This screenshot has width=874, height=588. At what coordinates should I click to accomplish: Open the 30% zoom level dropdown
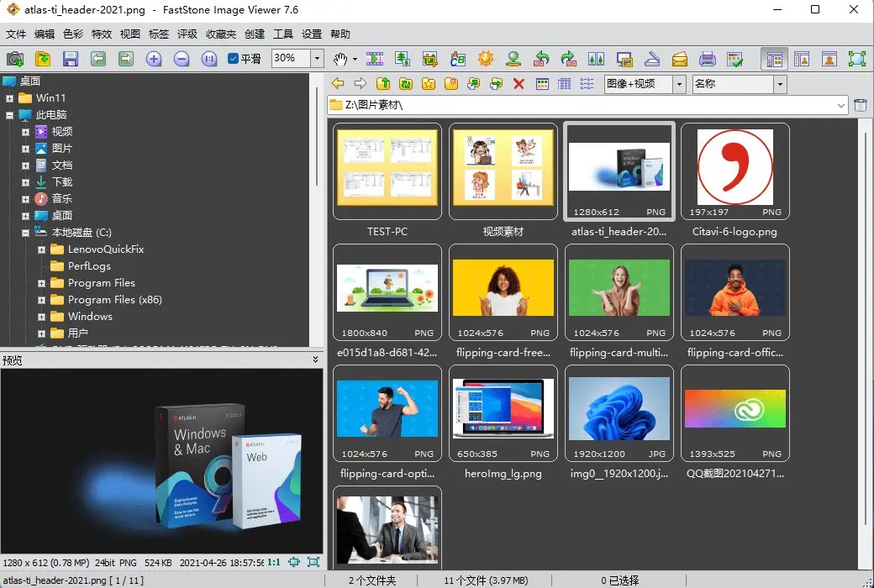coord(317,59)
